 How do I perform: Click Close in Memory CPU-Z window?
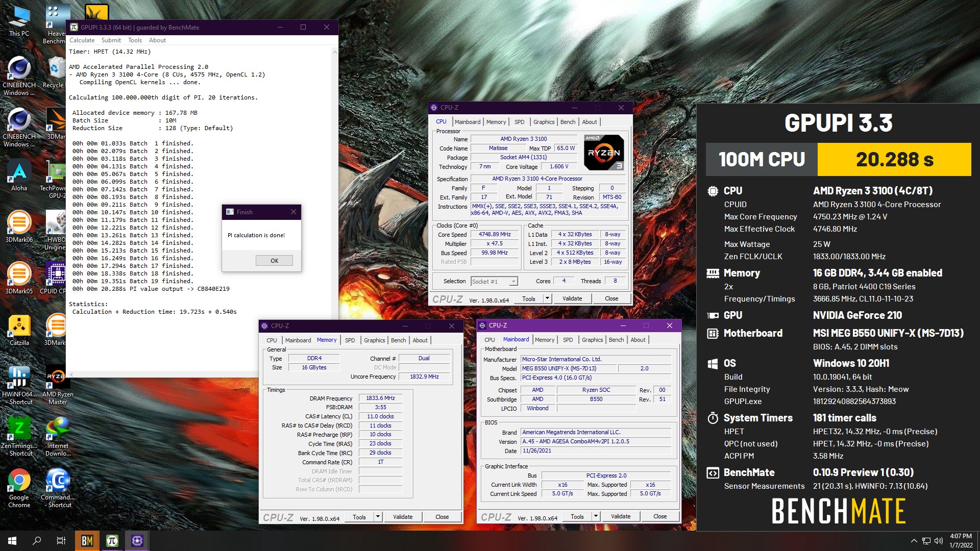[442, 517]
